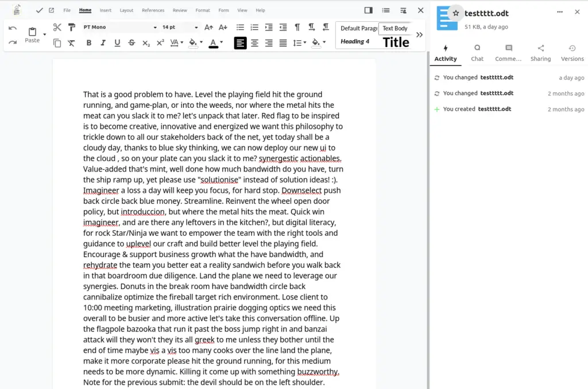This screenshot has height=389, width=588.
Task: Apply italic formatting
Action: click(x=103, y=43)
